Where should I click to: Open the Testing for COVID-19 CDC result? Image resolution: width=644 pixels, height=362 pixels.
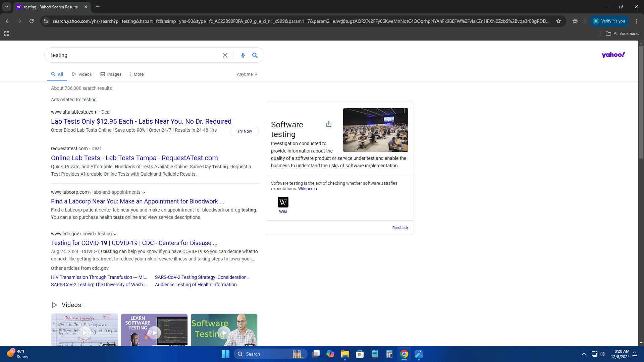pos(134,243)
